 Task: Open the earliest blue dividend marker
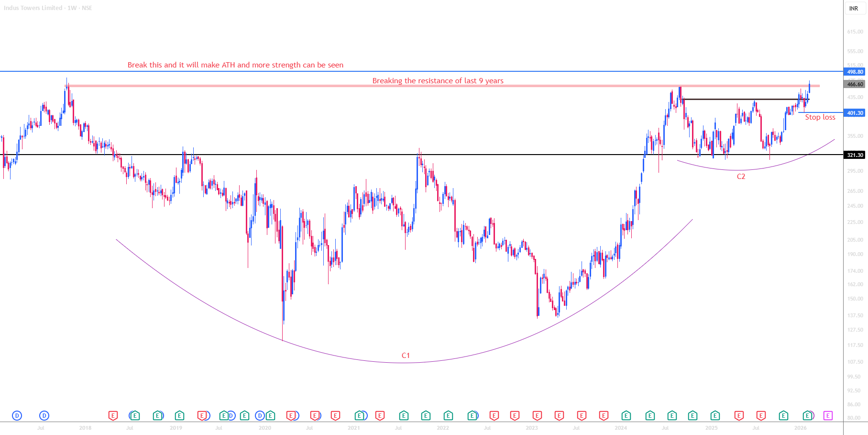(17, 416)
